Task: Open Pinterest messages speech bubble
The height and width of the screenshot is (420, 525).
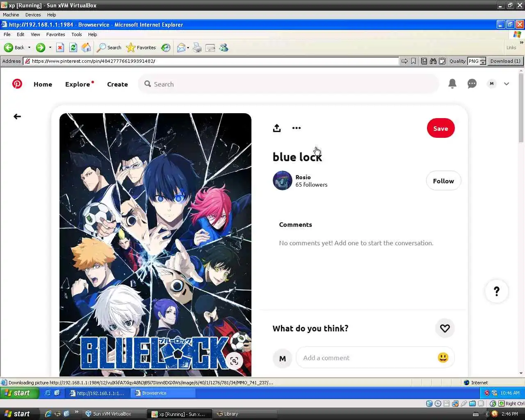Action: coord(472,84)
